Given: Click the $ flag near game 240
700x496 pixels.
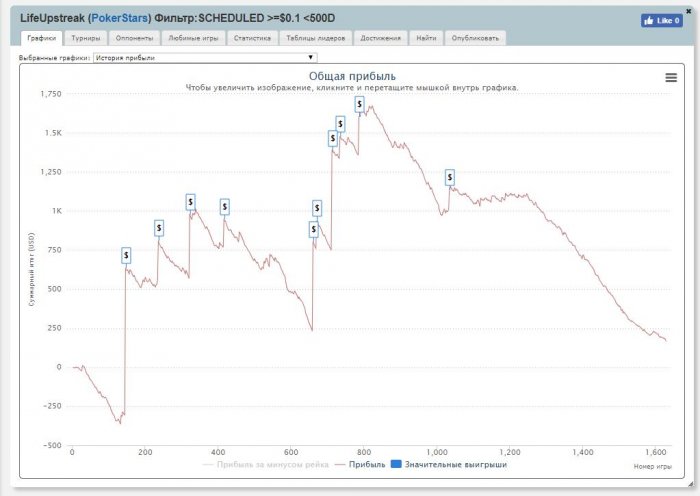Looking at the screenshot, I should (x=159, y=228).
